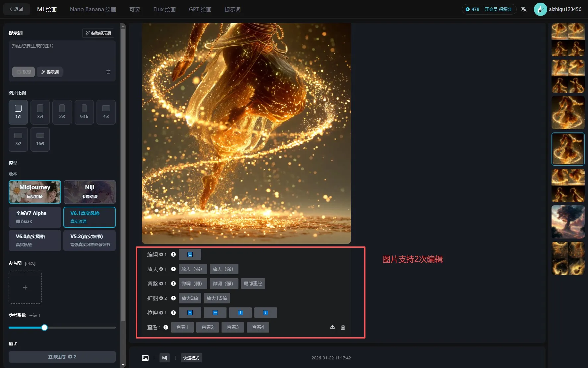
Task: Show the info tip for the 扩图 row
Action: 173,298
